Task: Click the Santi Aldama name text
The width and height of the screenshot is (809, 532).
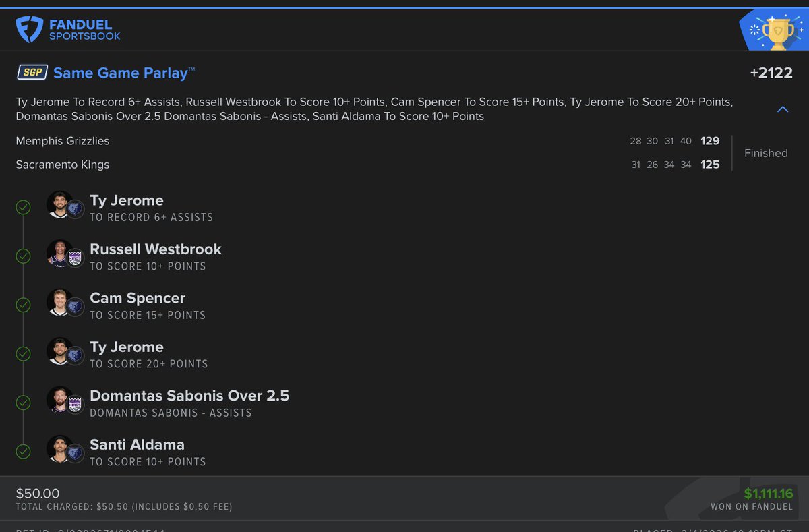Action: click(x=137, y=444)
